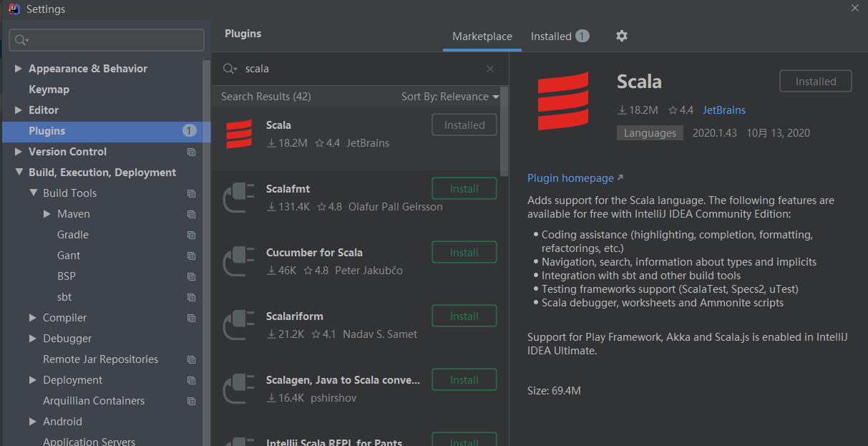Screen dimensions: 868x446
Task: Open the plugins settings gear menu
Action: coord(621,36)
